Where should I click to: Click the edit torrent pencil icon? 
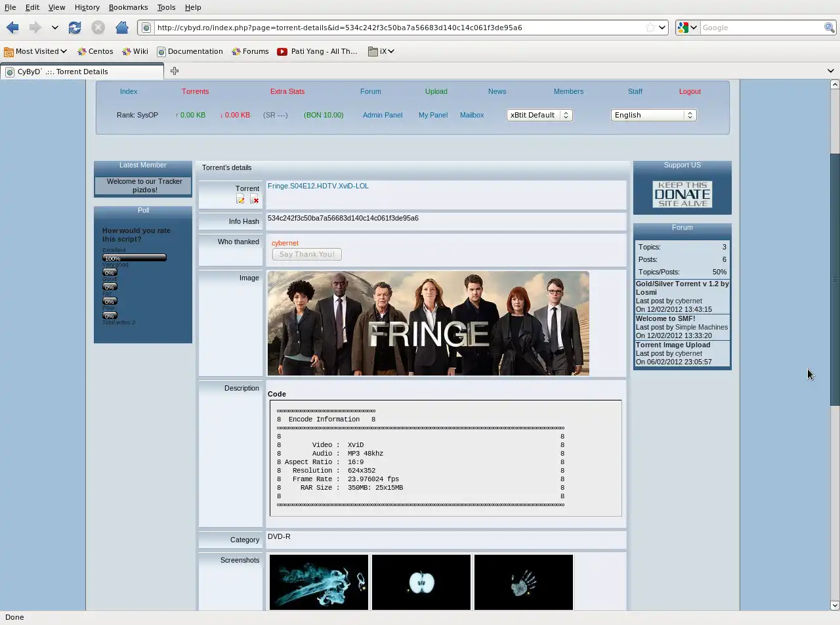[x=241, y=199]
